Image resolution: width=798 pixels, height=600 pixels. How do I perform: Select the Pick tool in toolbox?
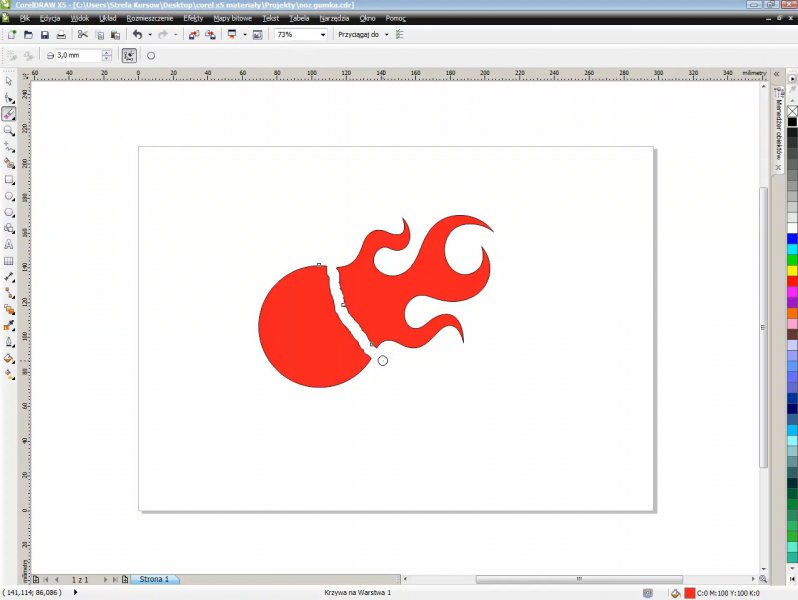point(9,81)
